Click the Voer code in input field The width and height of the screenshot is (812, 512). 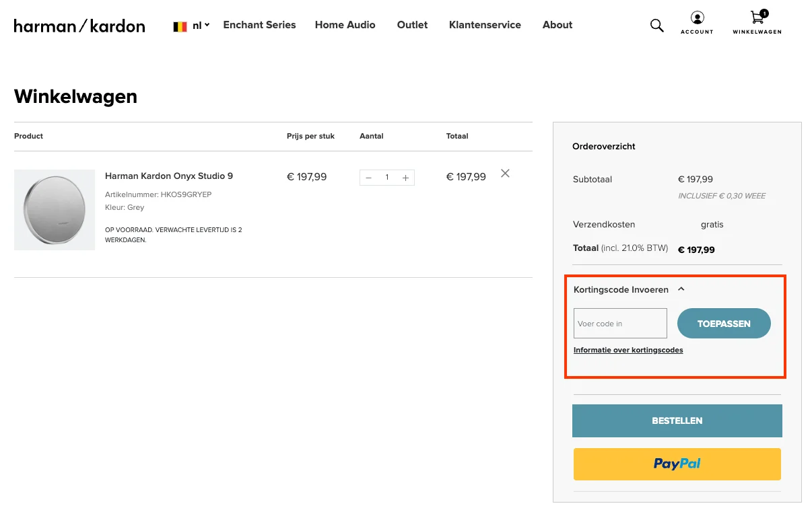click(619, 323)
